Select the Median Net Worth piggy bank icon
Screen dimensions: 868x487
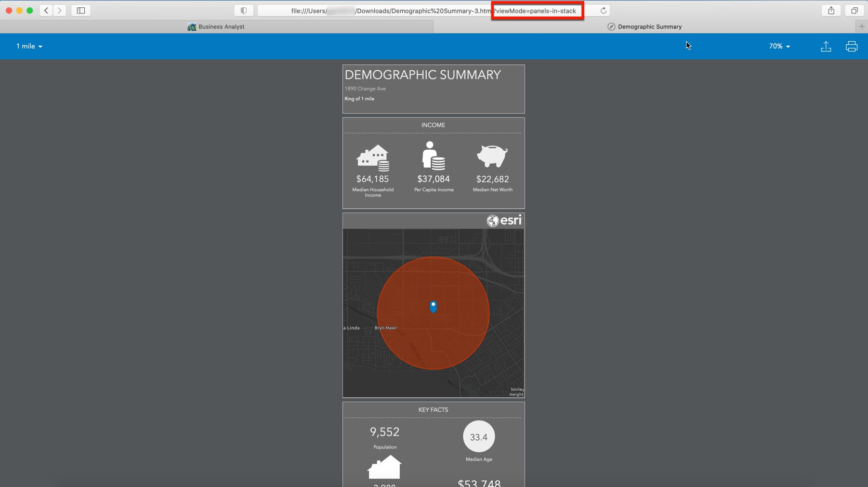492,156
